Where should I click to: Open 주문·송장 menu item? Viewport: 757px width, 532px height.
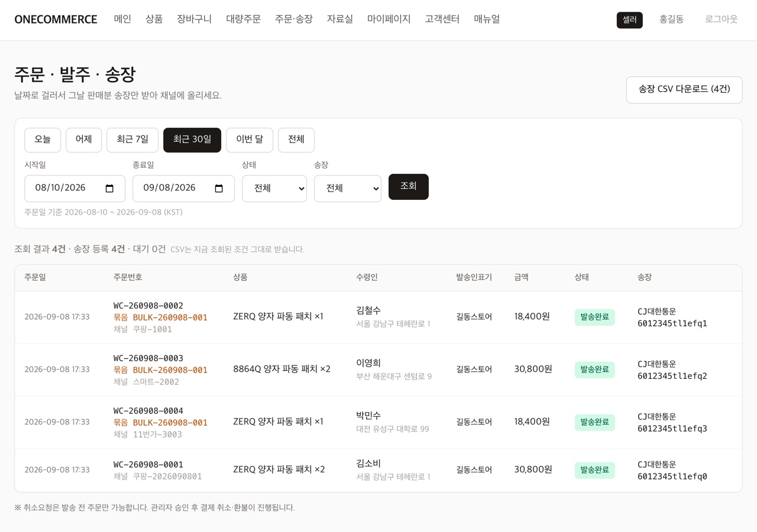pos(293,19)
